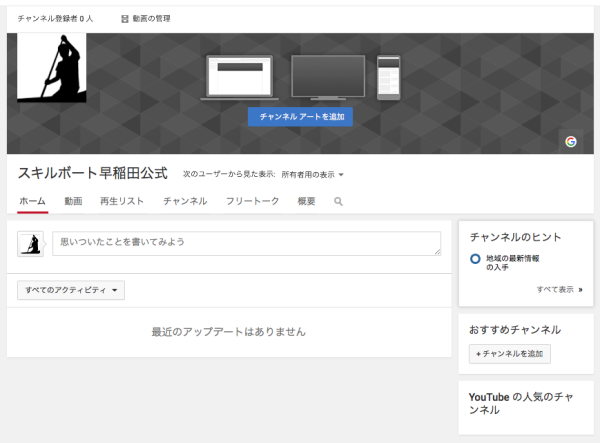Screen dimensions: 600x443
Task: Click the channel title スキルボート早稲田公式
Action: point(93,173)
